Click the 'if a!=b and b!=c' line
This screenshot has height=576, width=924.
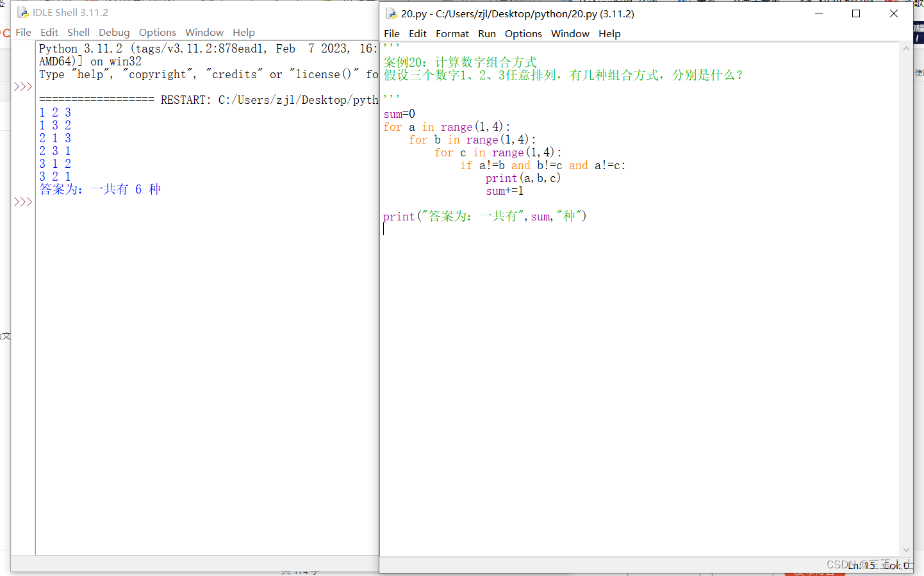[543, 165]
